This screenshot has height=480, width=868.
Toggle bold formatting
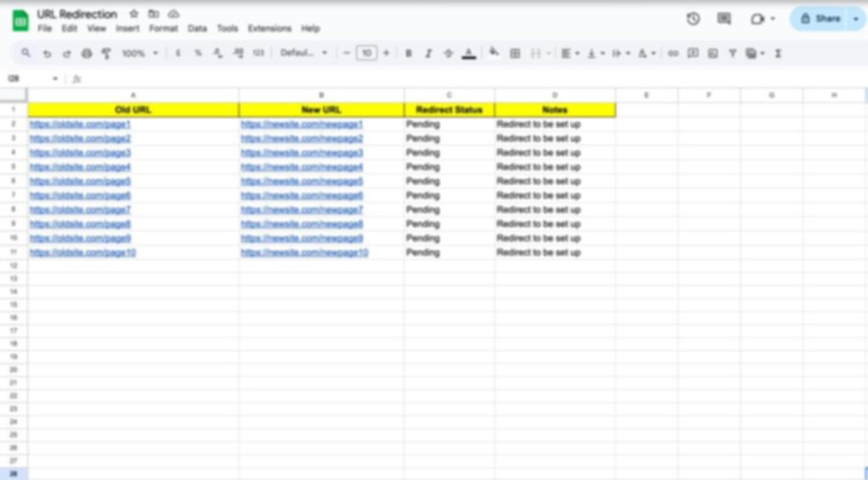coord(409,53)
